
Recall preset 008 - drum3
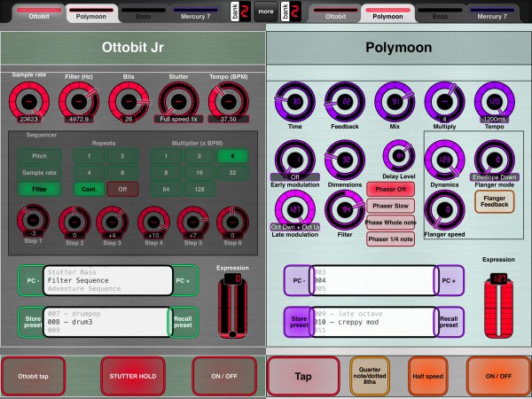click(184, 322)
